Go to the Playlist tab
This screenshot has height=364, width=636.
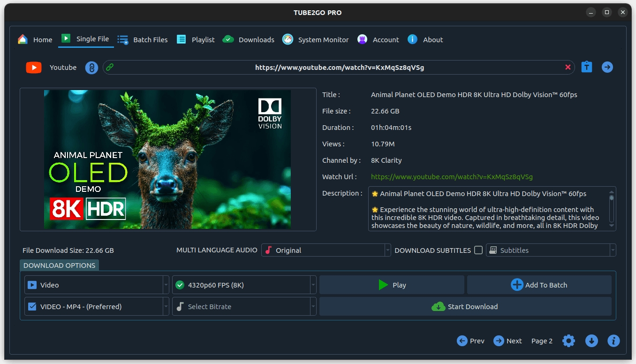(196, 40)
